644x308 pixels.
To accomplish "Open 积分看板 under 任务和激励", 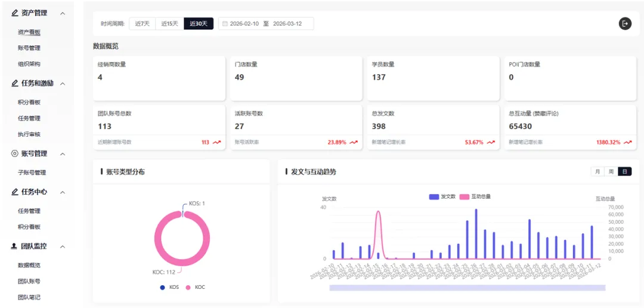I will click(x=29, y=103).
